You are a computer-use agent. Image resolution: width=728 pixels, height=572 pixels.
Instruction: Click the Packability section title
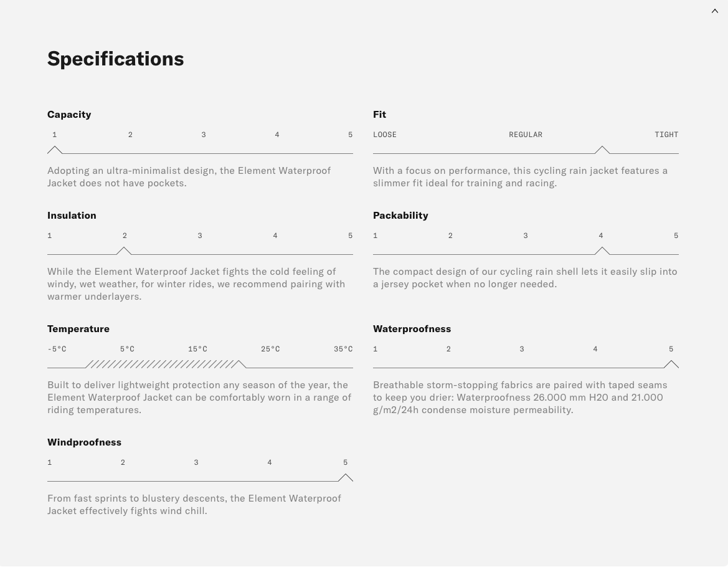400,216
